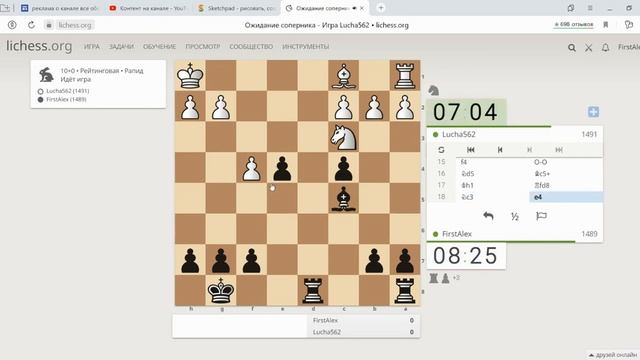Step forward one move in move list
Image resolution: width=640 pixels, height=360 pixels.
[529, 150]
